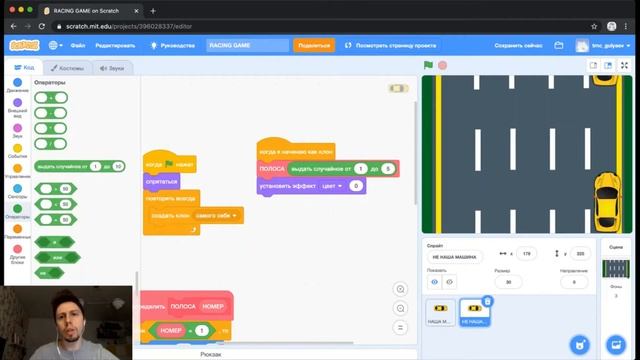
Task: Open the user account dropdown
Action: [603, 45]
